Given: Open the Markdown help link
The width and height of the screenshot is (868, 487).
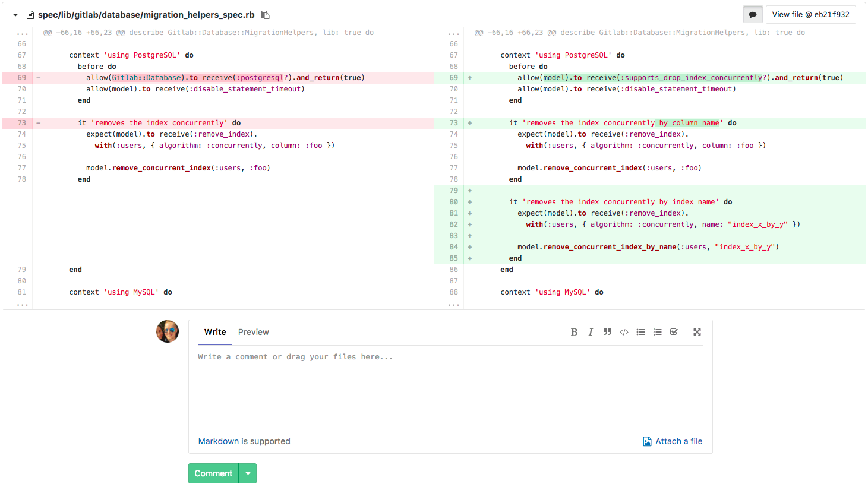Looking at the screenshot, I should point(218,441).
